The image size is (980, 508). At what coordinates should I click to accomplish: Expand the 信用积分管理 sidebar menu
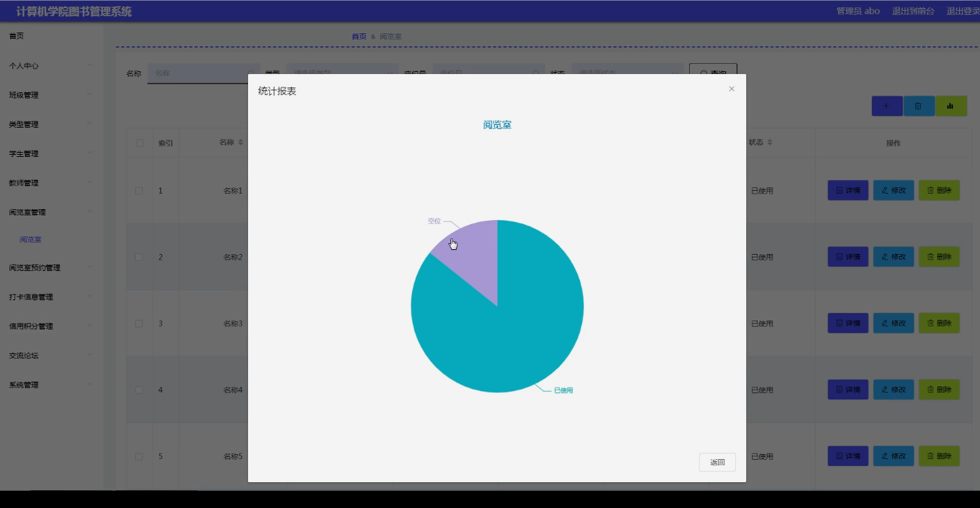52,326
